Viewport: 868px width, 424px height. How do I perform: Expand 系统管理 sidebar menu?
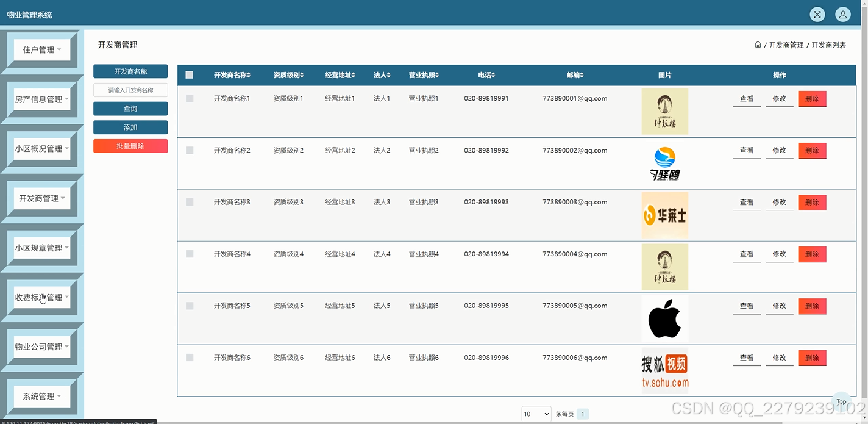click(42, 397)
